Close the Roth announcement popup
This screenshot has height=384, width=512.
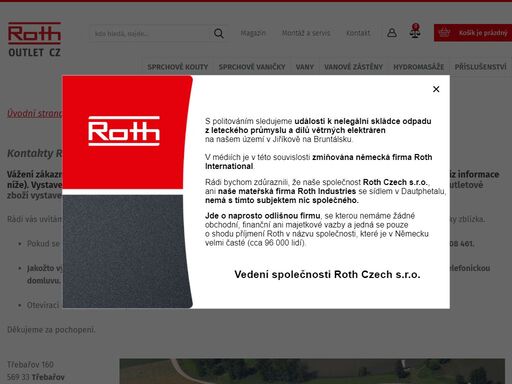[436, 89]
